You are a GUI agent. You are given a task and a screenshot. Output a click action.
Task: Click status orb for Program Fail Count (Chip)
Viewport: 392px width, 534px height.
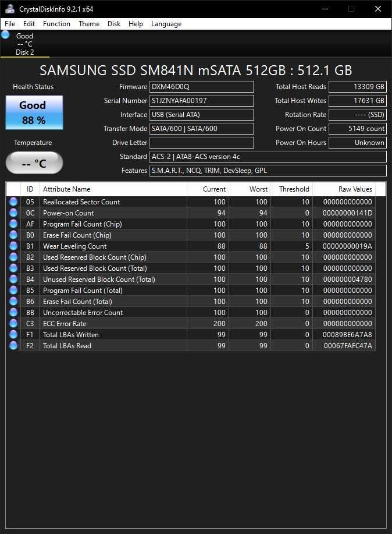(x=13, y=224)
